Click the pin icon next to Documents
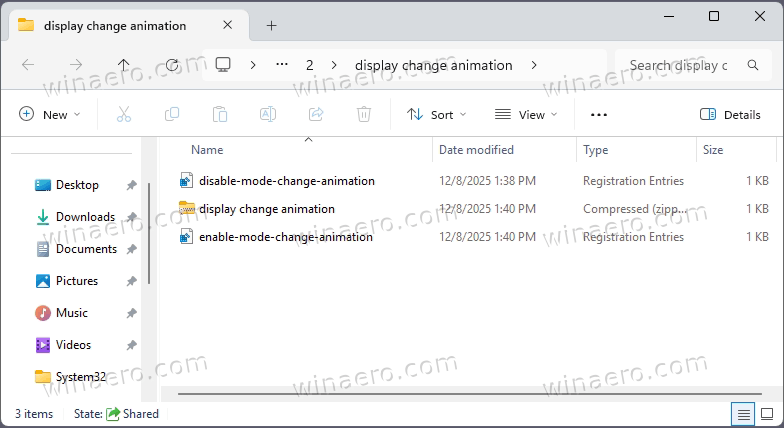 (x=132, y=250)
